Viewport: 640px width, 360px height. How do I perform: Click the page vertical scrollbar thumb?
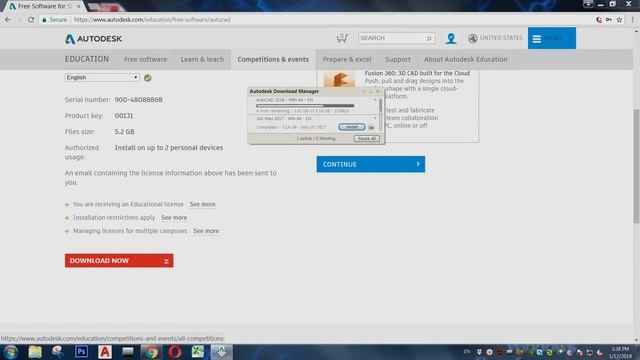point(636,166)
